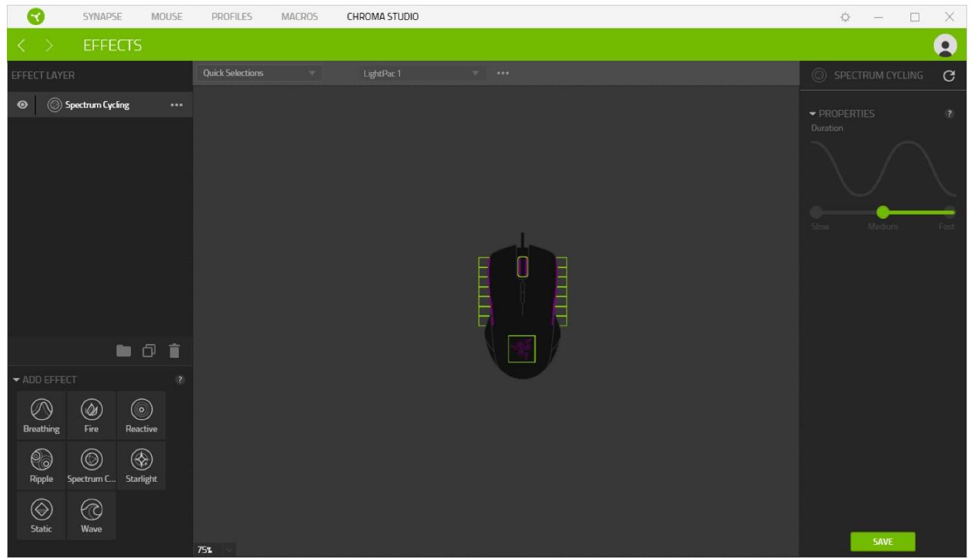The height and width of the screenshot is (560, 972).
Task: Open the Spectrum Cycling layer's three-dot menu
Action: pyautogui.click(x=177, y=105)
